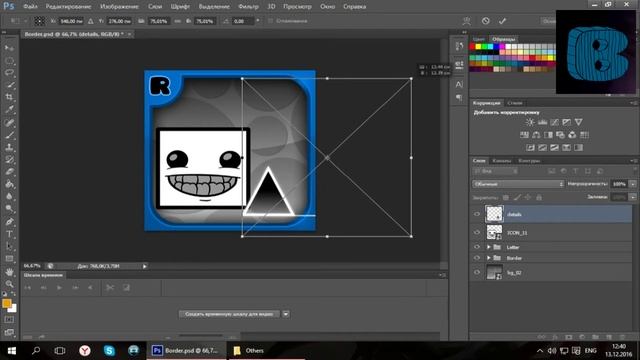Open the blend mode dropdown
640x360 pixels.
coord(518,184)
